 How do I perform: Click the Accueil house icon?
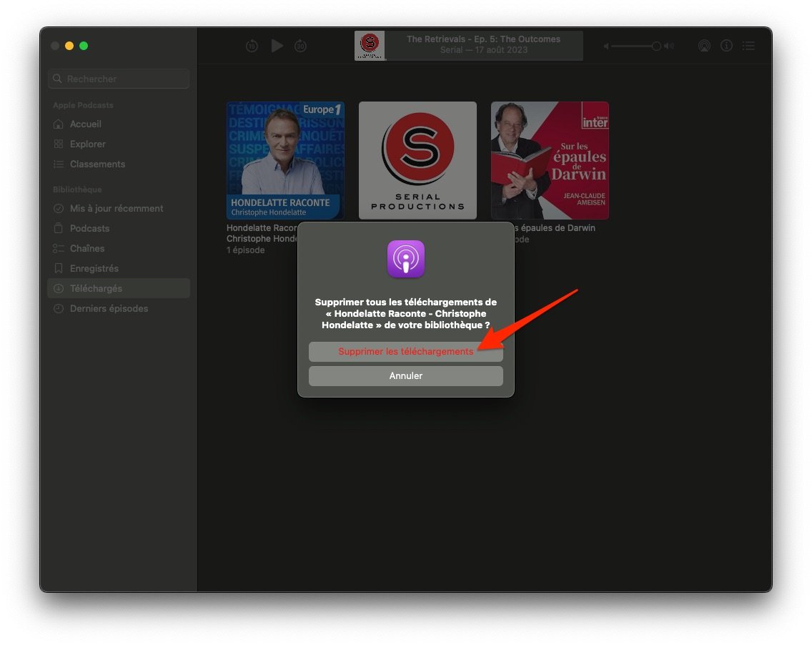click(59, 124)
